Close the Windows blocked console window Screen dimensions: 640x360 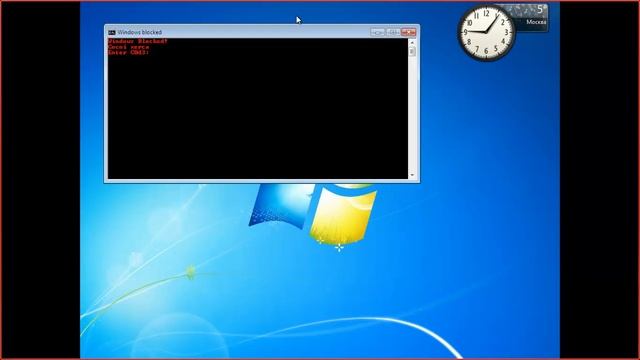(409, 32)
